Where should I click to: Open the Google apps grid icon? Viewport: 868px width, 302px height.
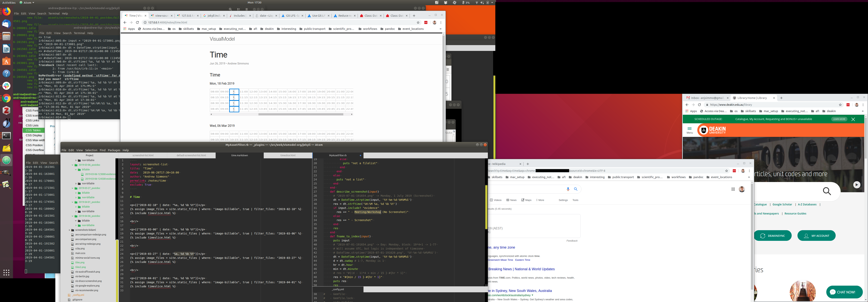[733, 189]
